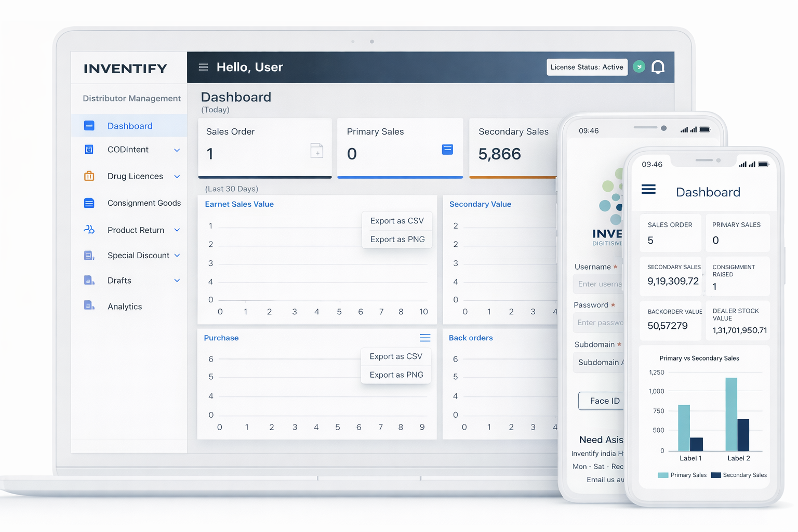Viewport: 798px width, 532px height.
Task: Choose Export as PNG for Purchase chart
Action: point(396,375)
